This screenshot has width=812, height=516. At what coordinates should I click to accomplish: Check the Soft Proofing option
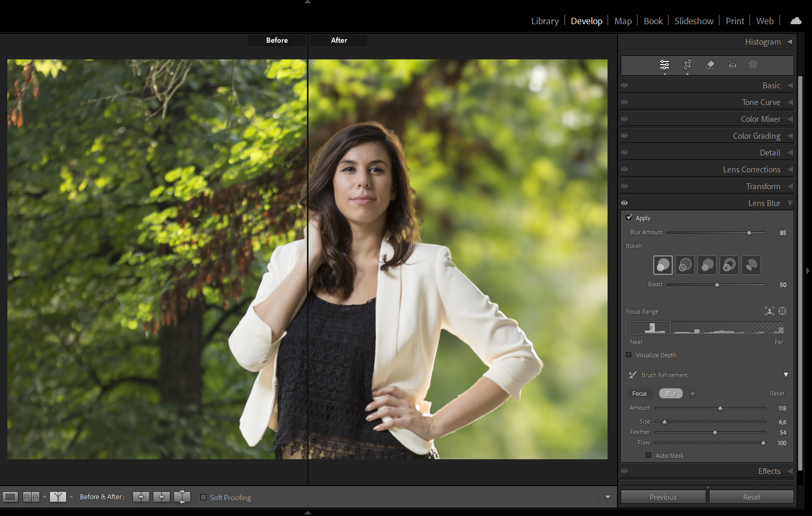203,497
